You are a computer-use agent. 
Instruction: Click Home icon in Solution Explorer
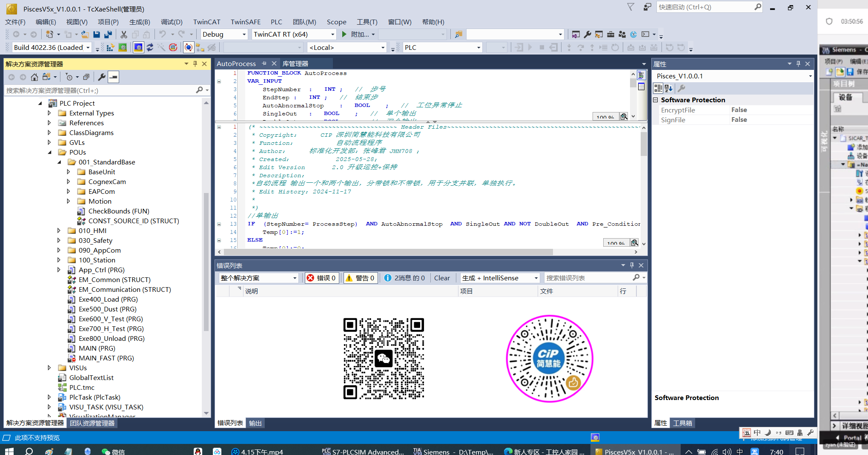(x=34, y=77)
